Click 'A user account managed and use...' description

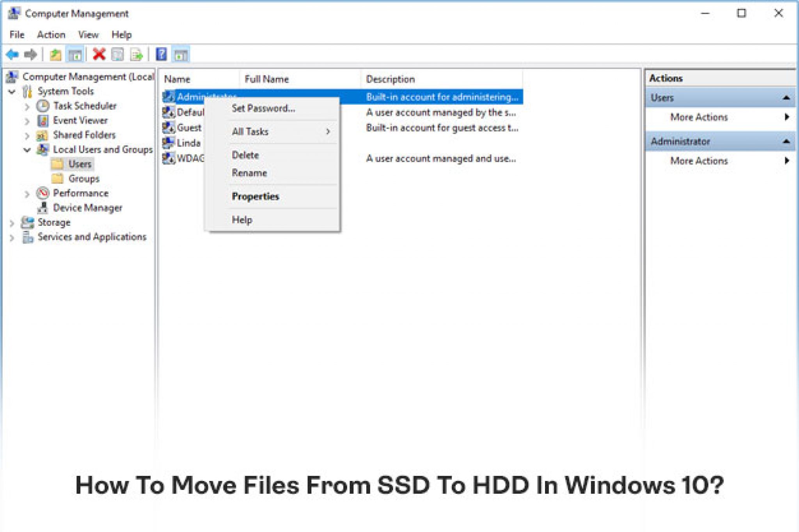click(441, 158)
